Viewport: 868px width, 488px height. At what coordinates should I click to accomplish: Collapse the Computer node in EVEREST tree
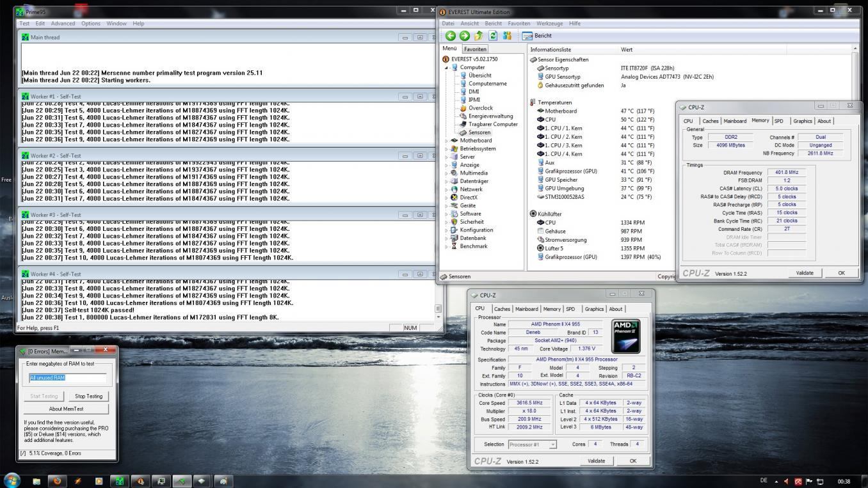click(x=447, y=67)
